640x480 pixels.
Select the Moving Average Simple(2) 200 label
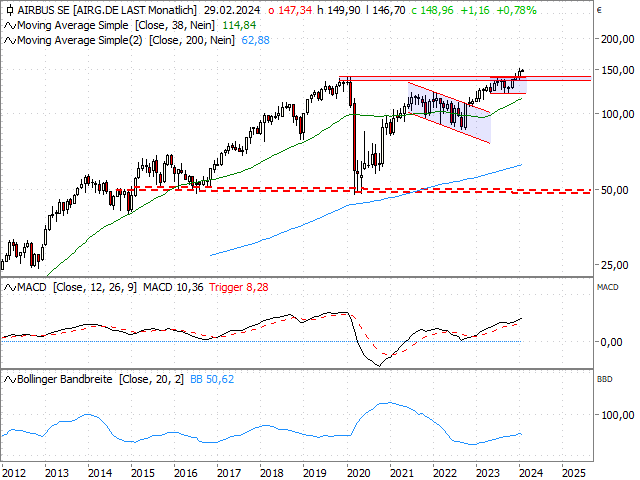tap(126, 40)
